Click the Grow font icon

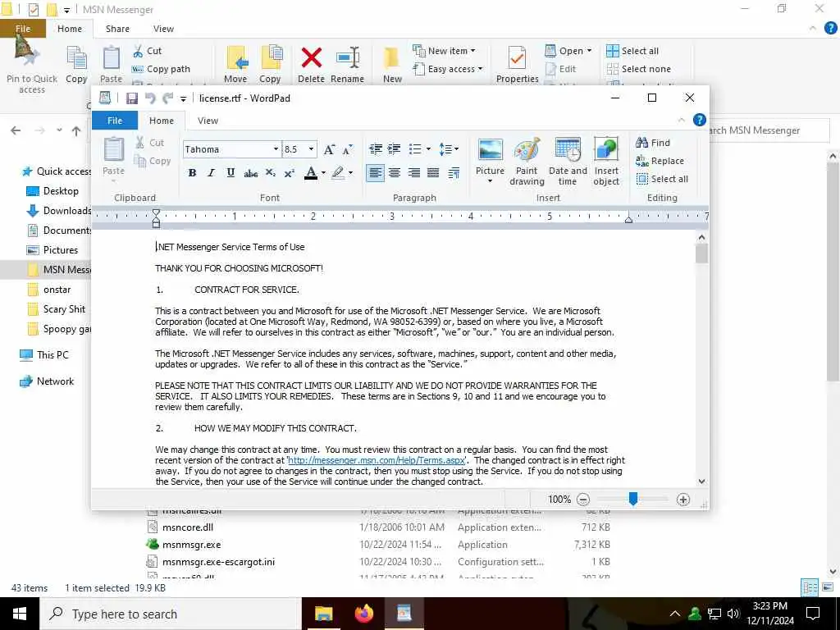[329, 149]
